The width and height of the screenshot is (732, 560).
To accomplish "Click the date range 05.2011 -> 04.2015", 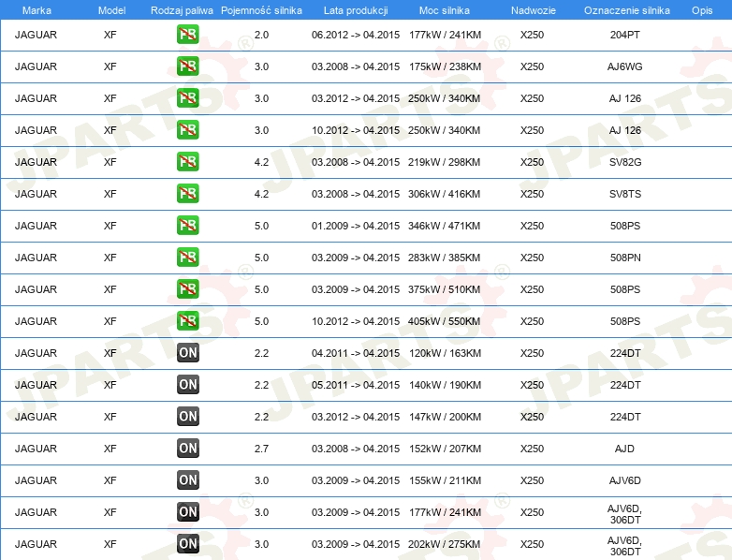I will click(x=356, y=385).
